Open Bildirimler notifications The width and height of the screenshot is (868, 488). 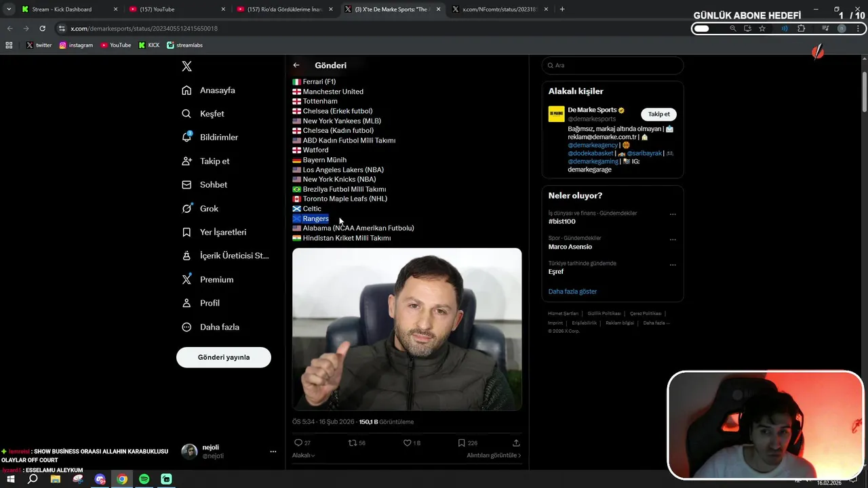click(210, 137)
